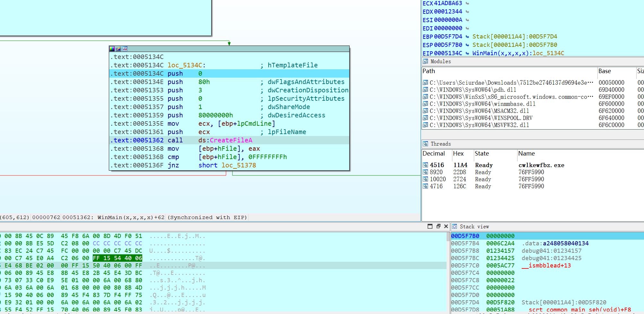Follow the jump arrow next to EIP register
Image resolution: width=644 pixels, height=314 pixels.
point(467,54)
